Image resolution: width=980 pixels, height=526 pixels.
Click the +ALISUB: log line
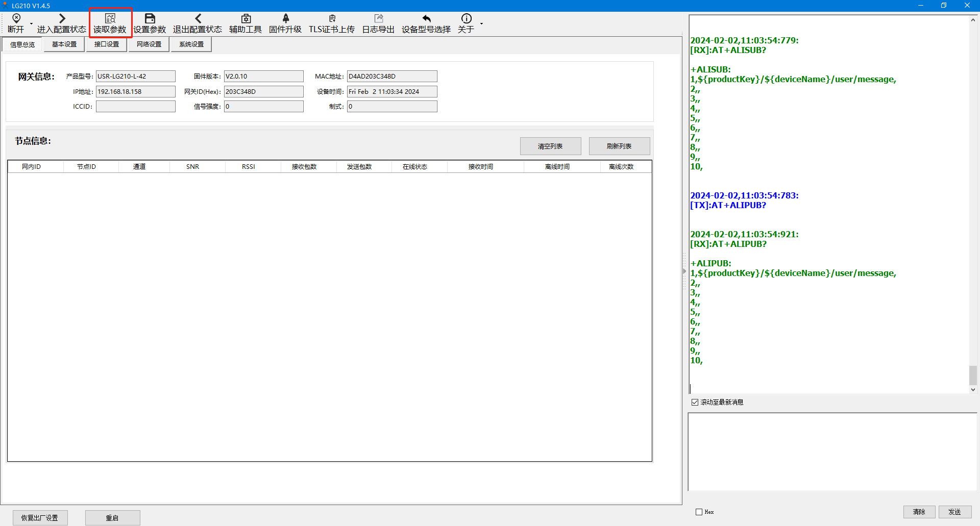710,69
